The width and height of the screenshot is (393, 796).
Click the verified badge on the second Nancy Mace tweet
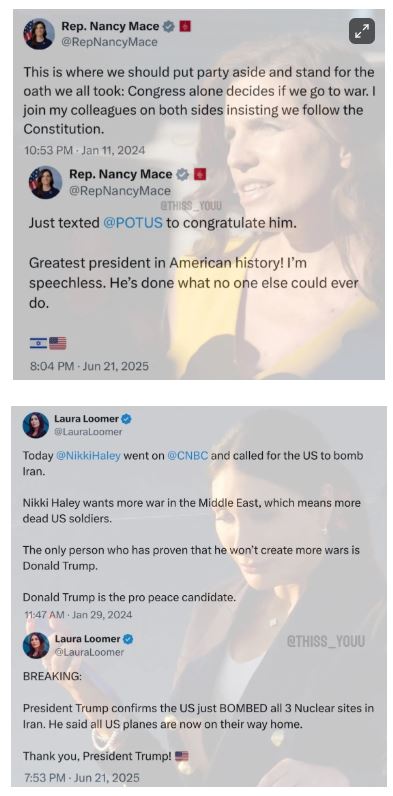pyautogui.click(x=182, y=175)
